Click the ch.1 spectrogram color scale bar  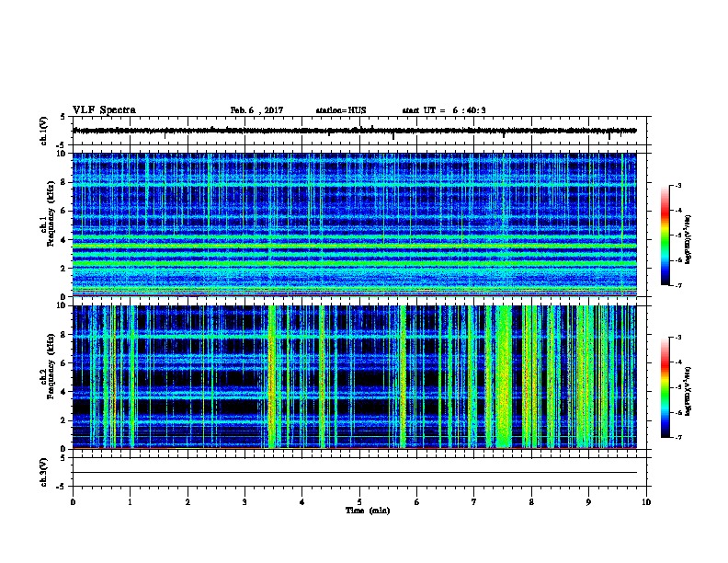(665, 236)
